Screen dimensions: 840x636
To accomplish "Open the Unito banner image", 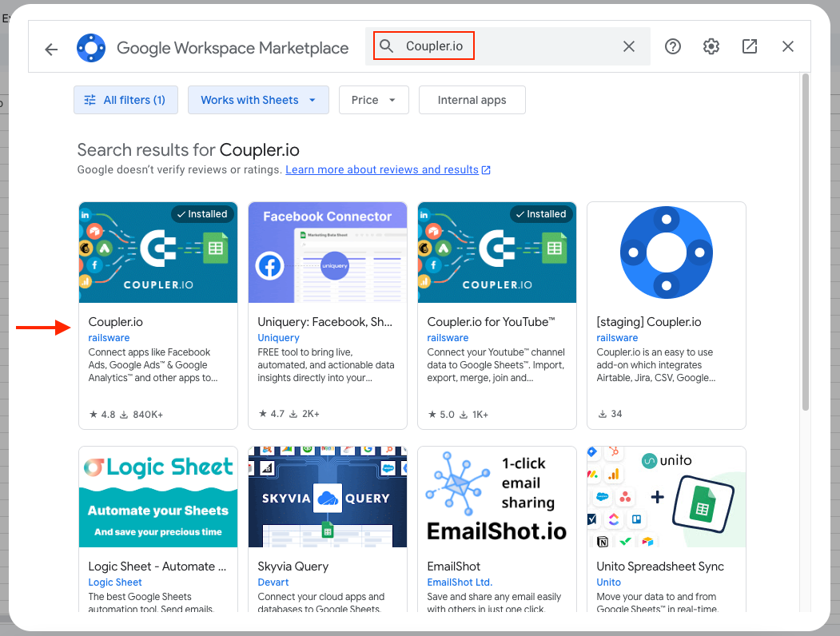I will (x=667, y=497).
